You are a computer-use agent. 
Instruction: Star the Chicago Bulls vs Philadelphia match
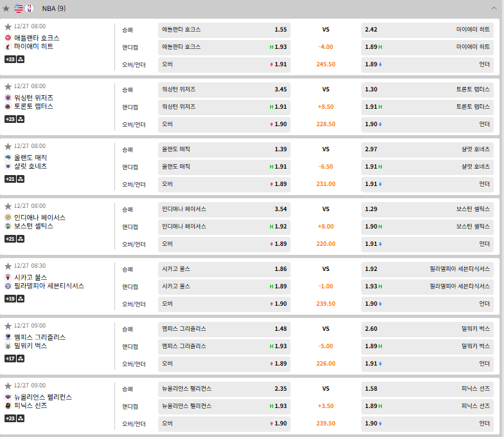pyautogui.click(x=8, y=266)
